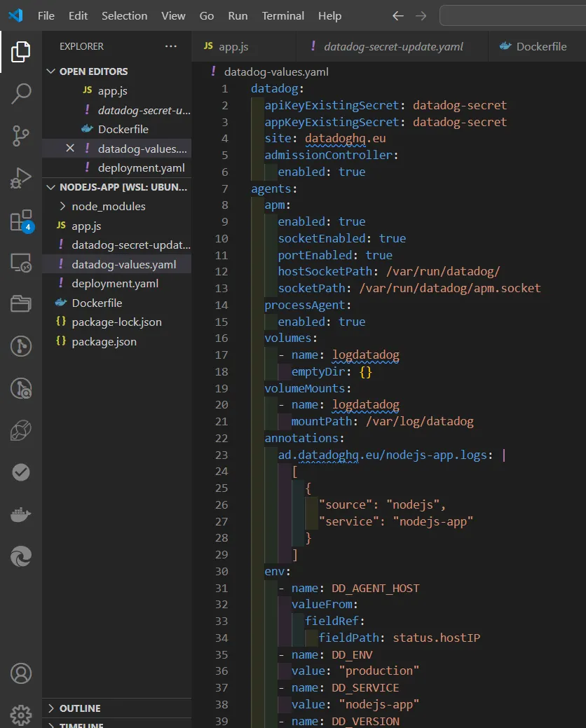This screenshot has height=728, width=586.
Task: Go forward with right arrow
Action: (421, 16)
